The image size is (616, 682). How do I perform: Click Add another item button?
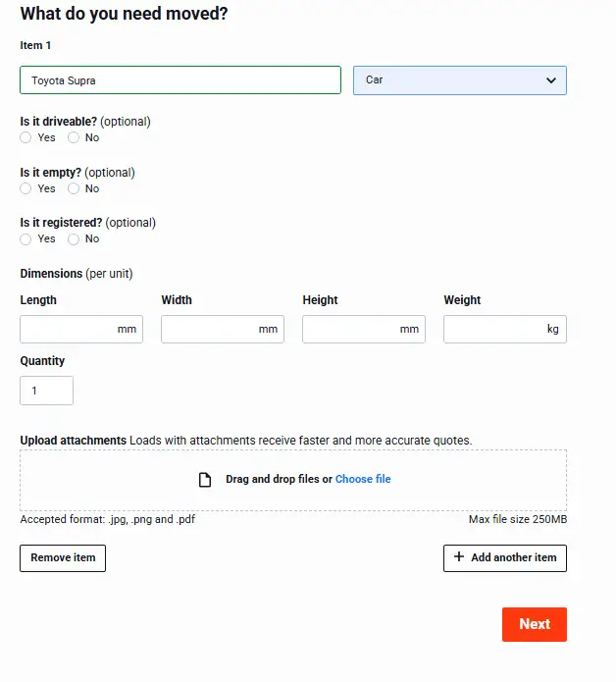(x=505, y=558)
